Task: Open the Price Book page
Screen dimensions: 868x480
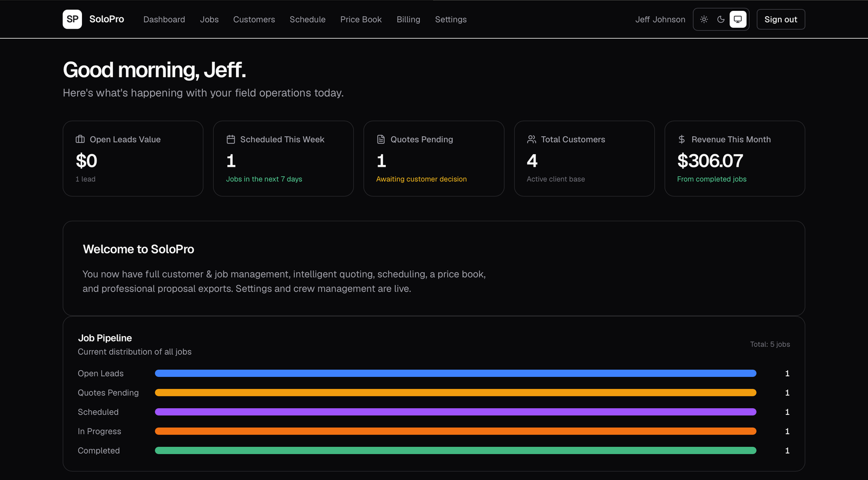Action: point(361,20)
